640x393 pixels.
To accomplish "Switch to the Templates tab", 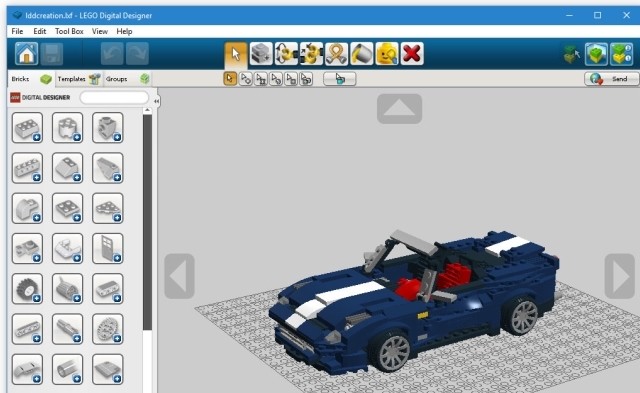I will click(x=78, y=79).
